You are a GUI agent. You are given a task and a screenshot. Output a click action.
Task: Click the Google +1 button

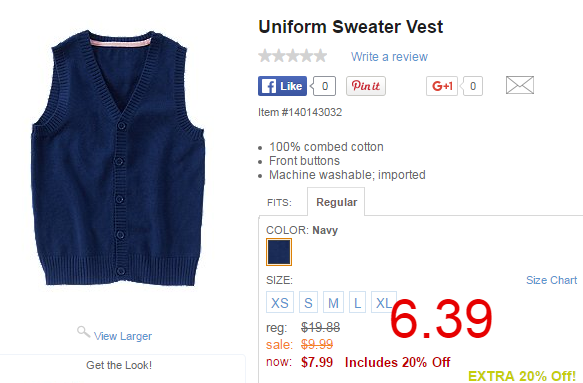[442, 86]
